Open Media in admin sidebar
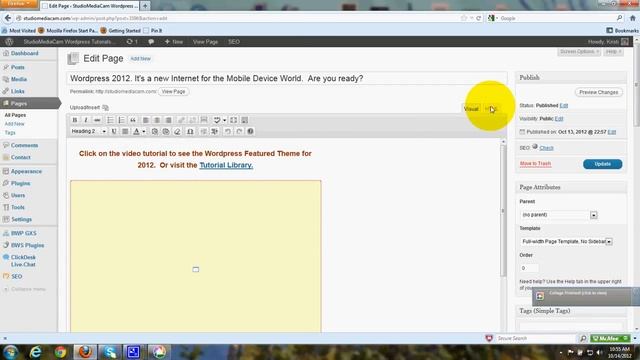 pos(19,79)
